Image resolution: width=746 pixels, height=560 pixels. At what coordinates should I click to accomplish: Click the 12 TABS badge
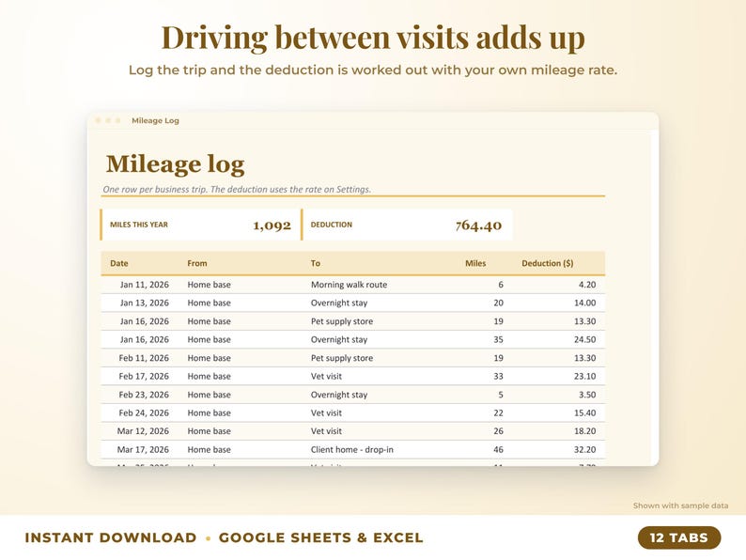tap(679, 537)
